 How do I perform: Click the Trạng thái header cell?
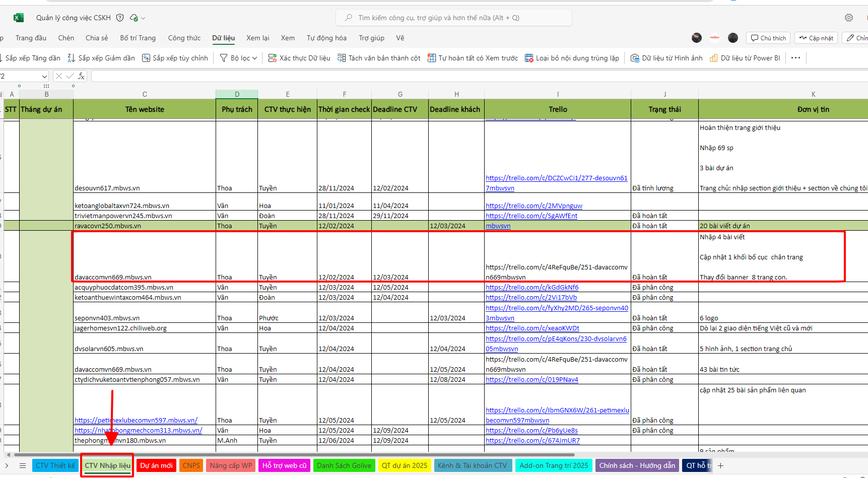664,109
